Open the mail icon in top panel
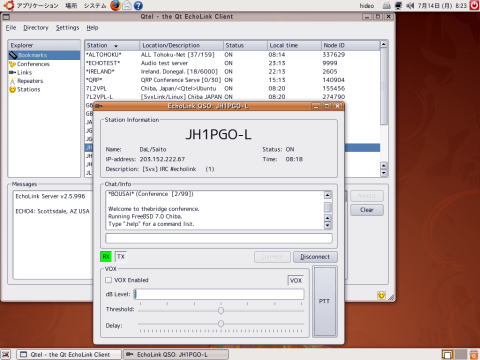This screenshot has height=360, width=480. click(x=127, y=5)
